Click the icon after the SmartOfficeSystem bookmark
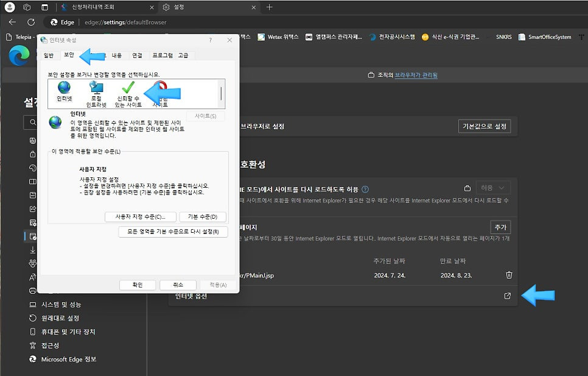The width and height of the screenshot is (588, 376). pos(581,37)
